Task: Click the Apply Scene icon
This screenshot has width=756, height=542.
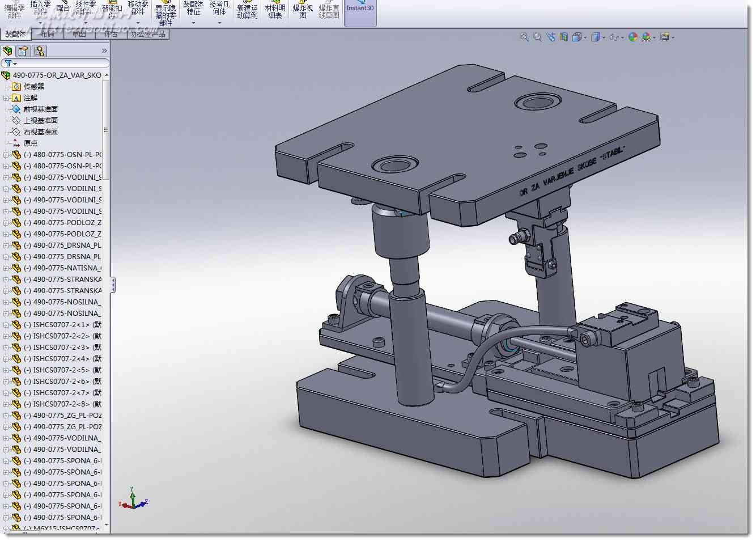Action: (x=646, y=37)
